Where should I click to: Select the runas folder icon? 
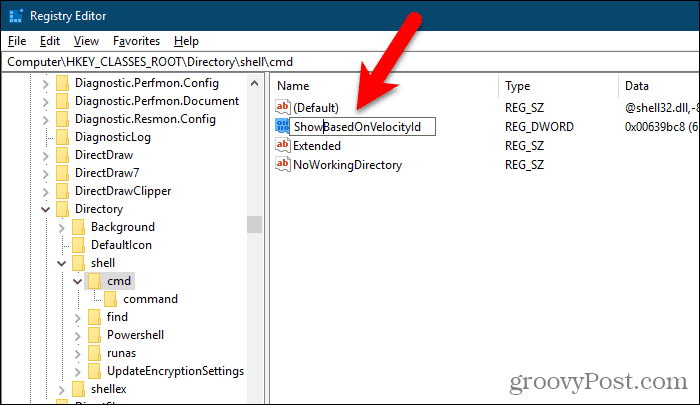pyautogui.click(x=95, y=353)
